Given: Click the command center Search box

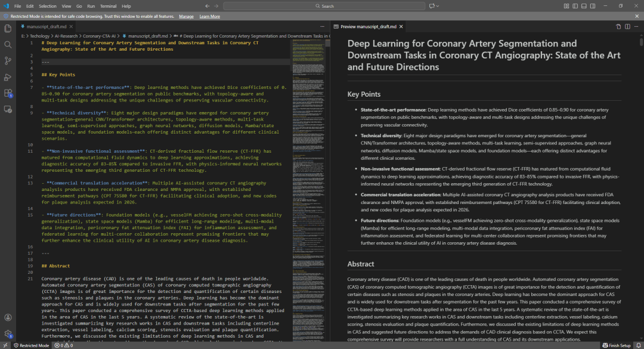Looking at the screenshot, I should coord(324,6).
